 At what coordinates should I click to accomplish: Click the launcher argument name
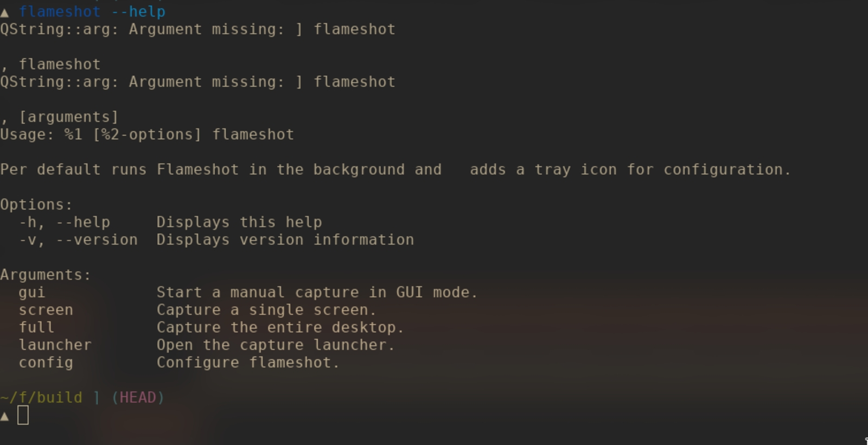point(55,345)
